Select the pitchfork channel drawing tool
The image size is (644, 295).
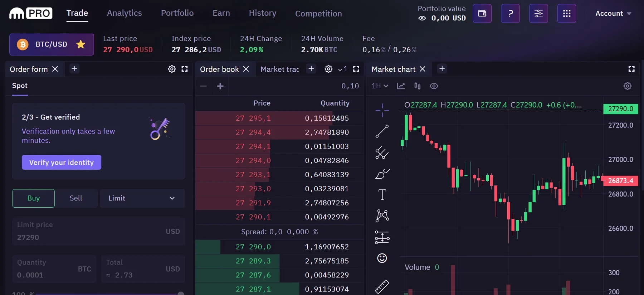coord(382,153)
